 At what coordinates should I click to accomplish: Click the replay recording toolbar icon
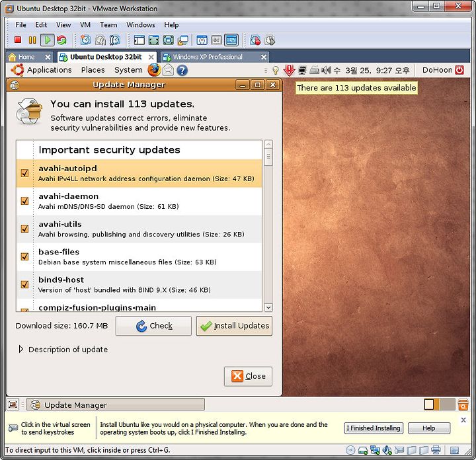coord(270,40)
